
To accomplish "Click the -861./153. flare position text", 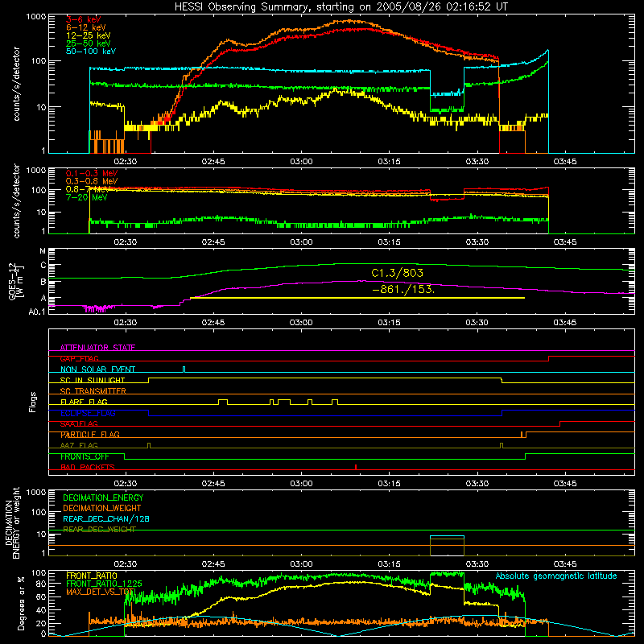I will (x=403, y=289).
